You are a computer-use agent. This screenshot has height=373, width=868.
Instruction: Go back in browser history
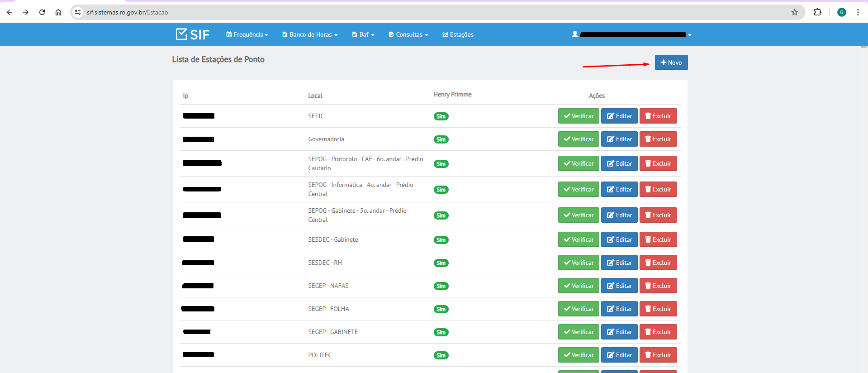pos(9,12)
